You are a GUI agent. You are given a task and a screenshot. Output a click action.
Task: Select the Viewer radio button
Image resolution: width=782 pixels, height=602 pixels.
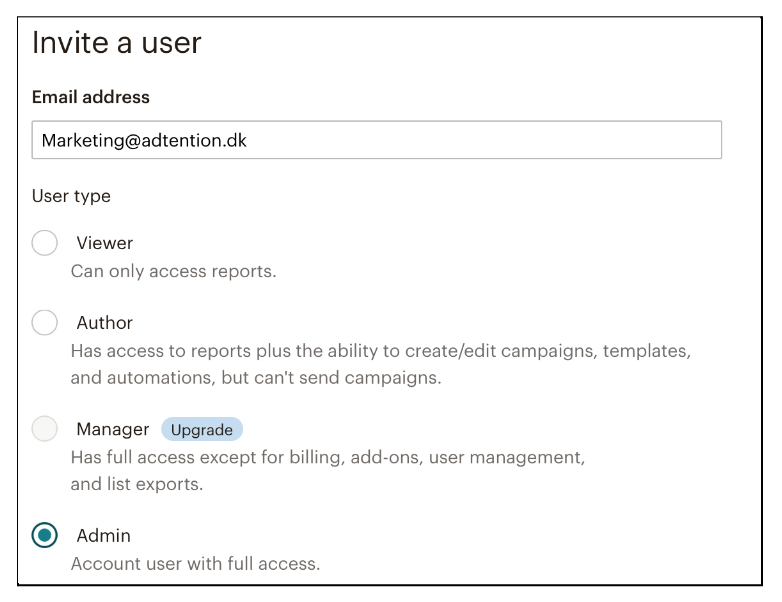45,243
